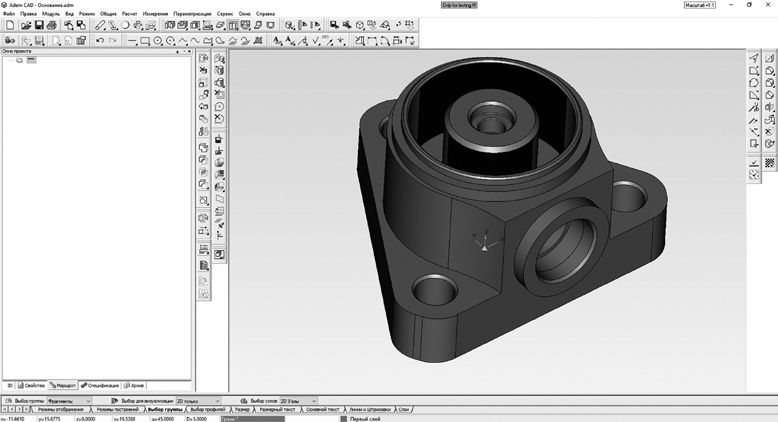Select the Rectangle drawing tool
The image size is (778, 422).
tap(145, 41)
